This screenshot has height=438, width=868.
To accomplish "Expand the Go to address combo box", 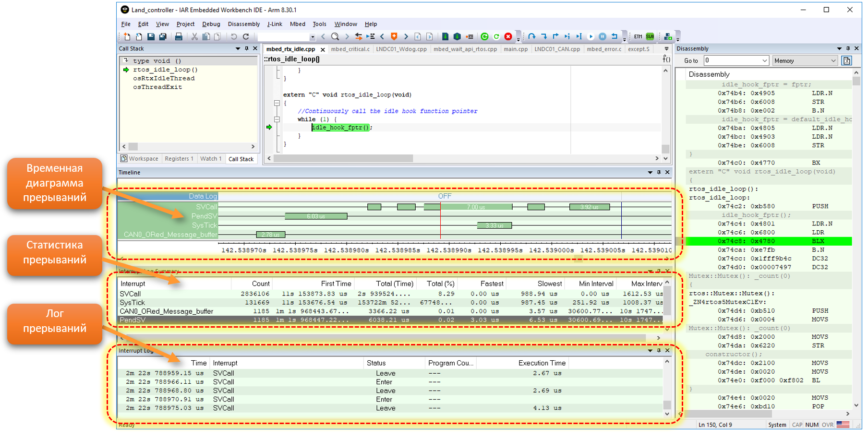I will pos(764,60).
